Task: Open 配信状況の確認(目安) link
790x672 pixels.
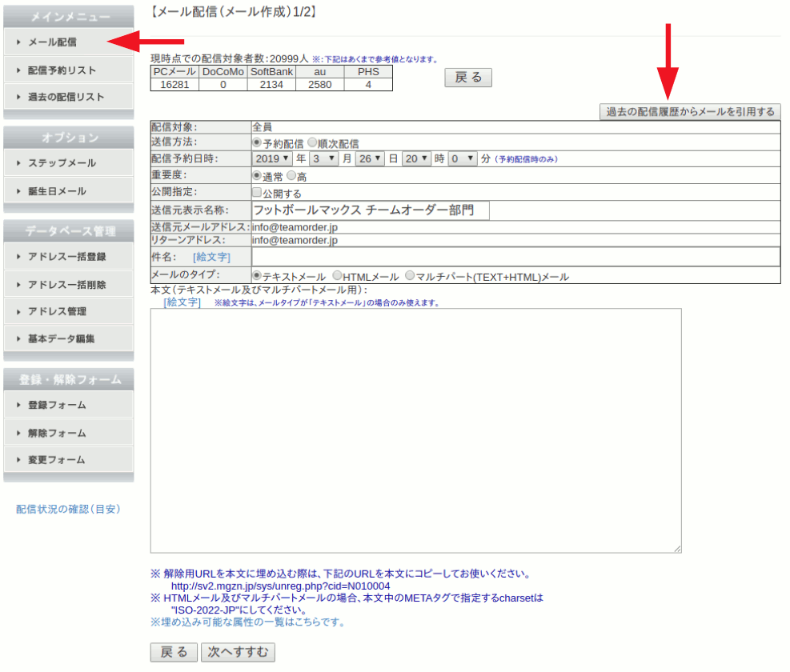Action: point(68,509)
